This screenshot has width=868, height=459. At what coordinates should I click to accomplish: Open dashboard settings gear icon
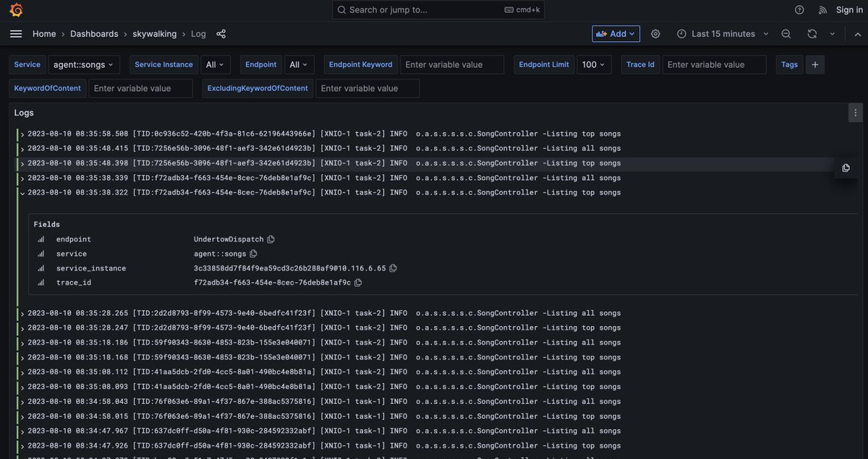(x=655, y=34)
